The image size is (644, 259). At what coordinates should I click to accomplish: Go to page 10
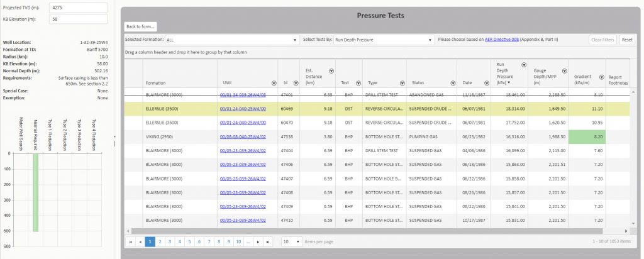[x=238, y=242]
